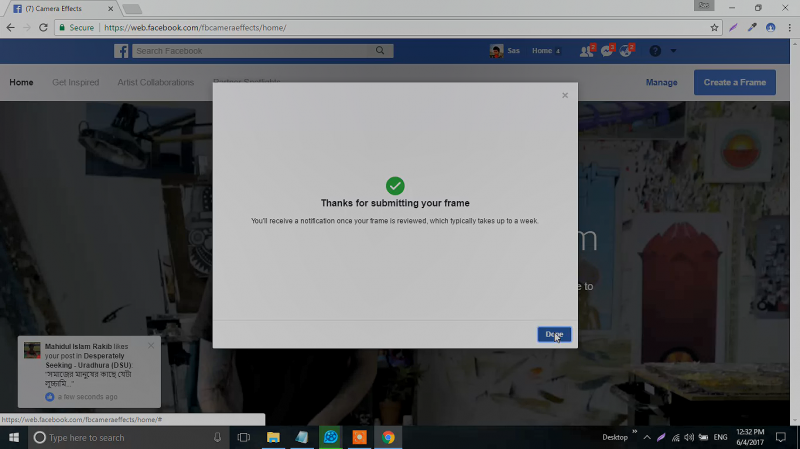Open the green-blue globe app on taskbar
Image resolution: width=800 pixels, height=449 pixels.
(x=331, y=438)
